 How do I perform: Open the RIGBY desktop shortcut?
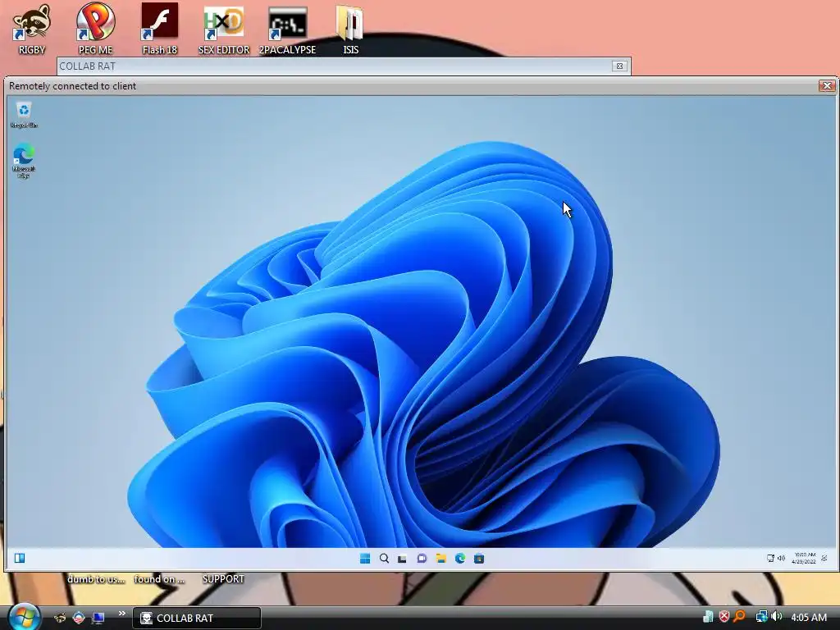click(32, 30)
